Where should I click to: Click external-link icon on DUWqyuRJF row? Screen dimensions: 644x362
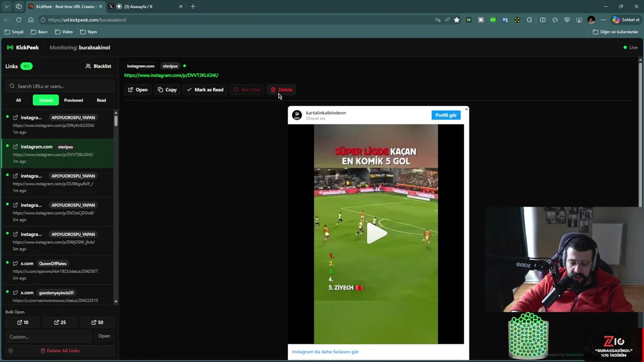pyautogui.click(x=16, y=176)
